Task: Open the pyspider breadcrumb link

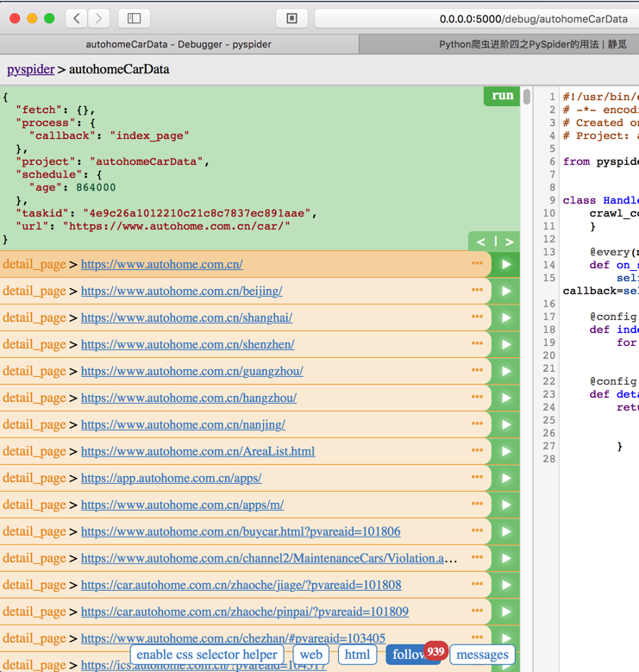Action: tap(30, 69)
